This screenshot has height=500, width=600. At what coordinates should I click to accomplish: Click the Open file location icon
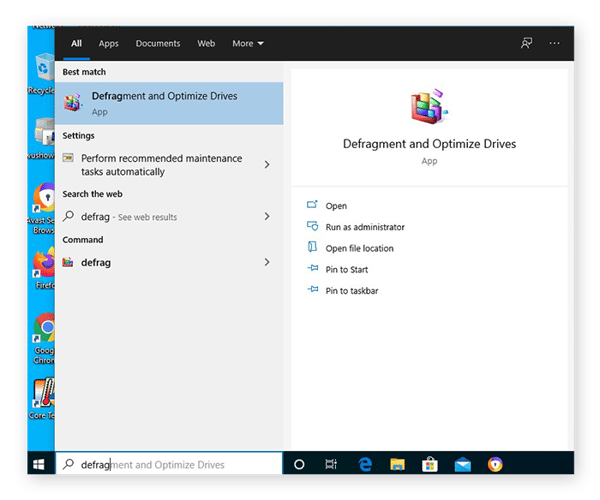pos(312,247)
